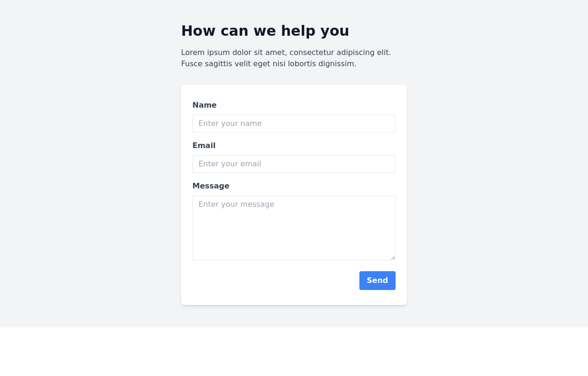
Task: Click the Message label above the textarea
Action: coord(211,186)
